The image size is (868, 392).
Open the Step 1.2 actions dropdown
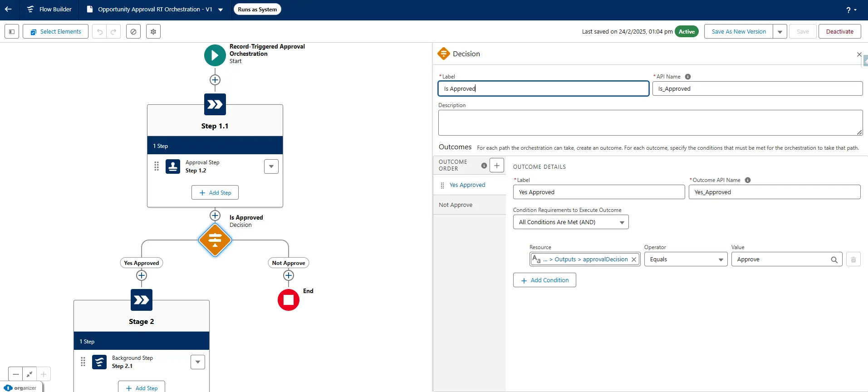tap(271, 167)
